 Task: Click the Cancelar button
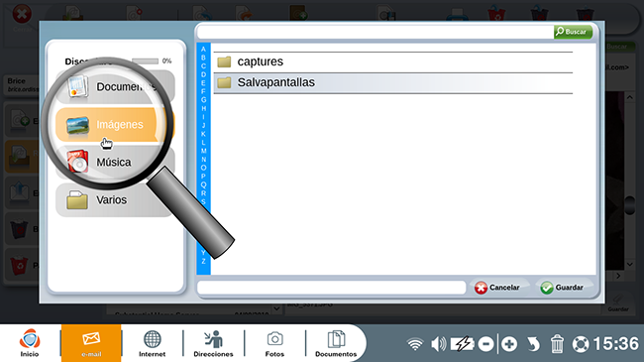coord(497,288)
